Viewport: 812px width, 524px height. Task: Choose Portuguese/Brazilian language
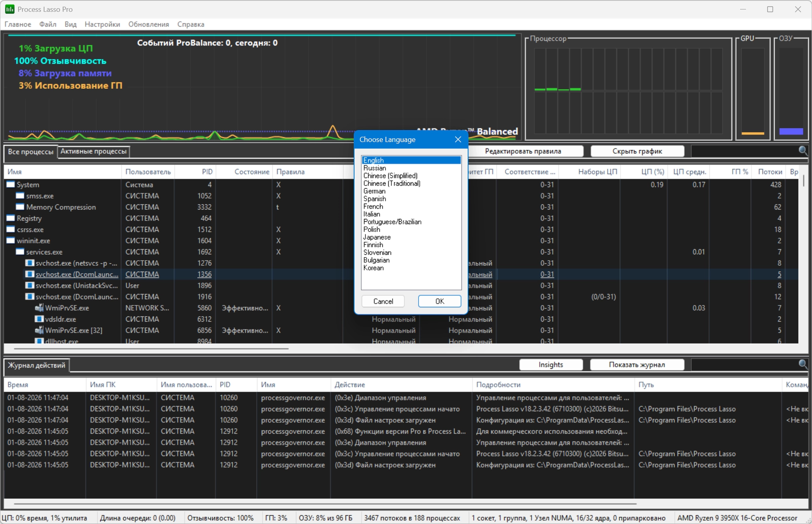coord(411,222)
